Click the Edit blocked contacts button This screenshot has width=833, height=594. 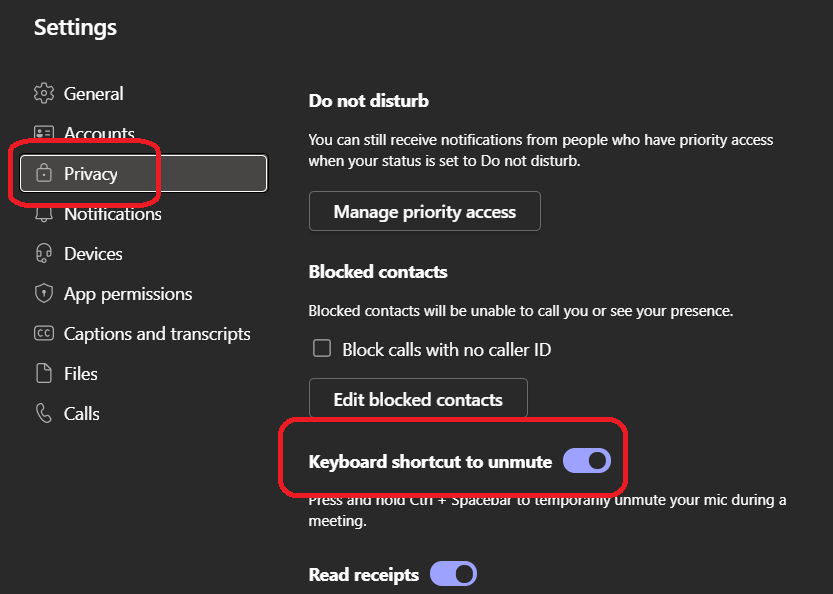pos(417,400)
